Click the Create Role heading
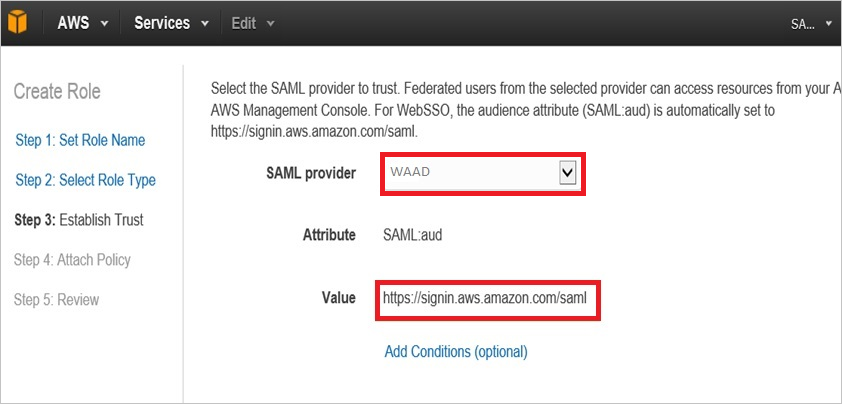This screenshot has width=842, height=404. (57, 92)
